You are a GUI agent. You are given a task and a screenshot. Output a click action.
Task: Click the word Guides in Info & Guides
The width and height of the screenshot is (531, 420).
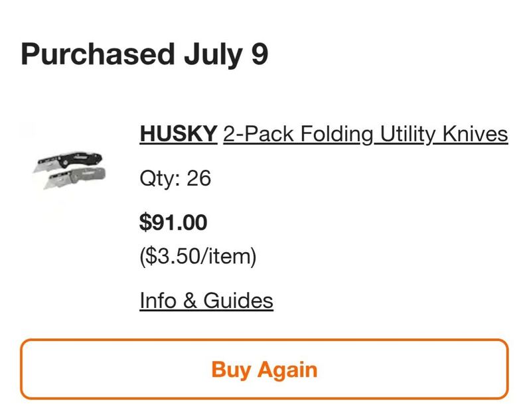238,301
